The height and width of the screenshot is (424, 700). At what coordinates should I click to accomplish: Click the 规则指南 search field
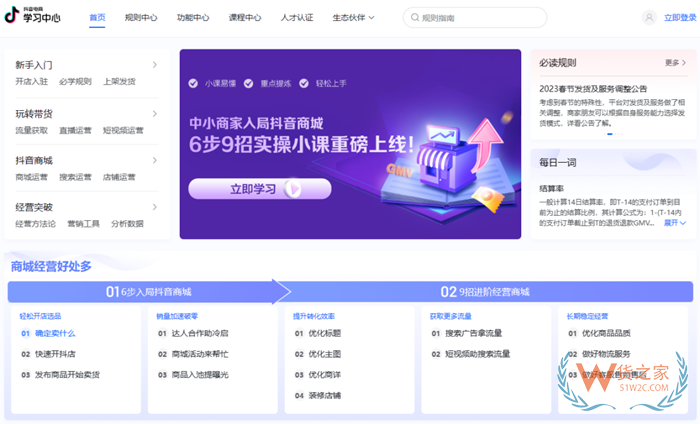pyautogui.click(x=475, y=17)
